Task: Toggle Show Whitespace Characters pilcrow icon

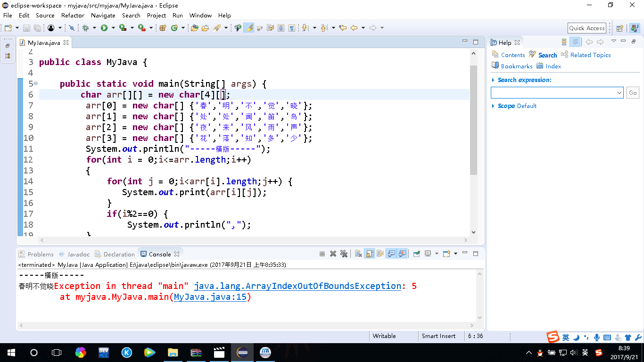Action: 292,28
